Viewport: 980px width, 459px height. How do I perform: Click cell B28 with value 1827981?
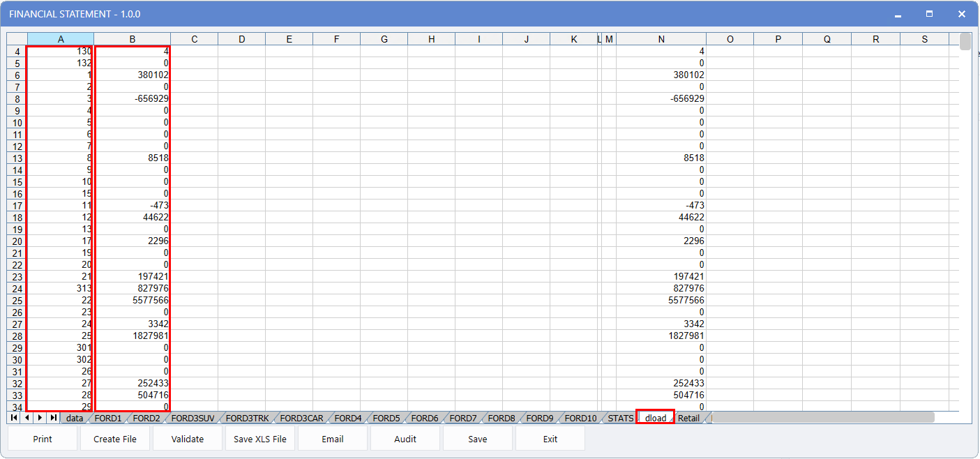point(133,336)
